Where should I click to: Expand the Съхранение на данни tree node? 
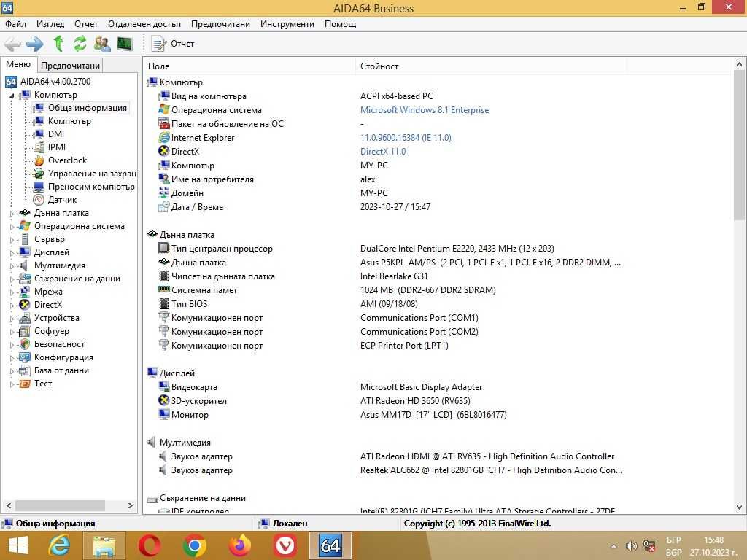12,279
